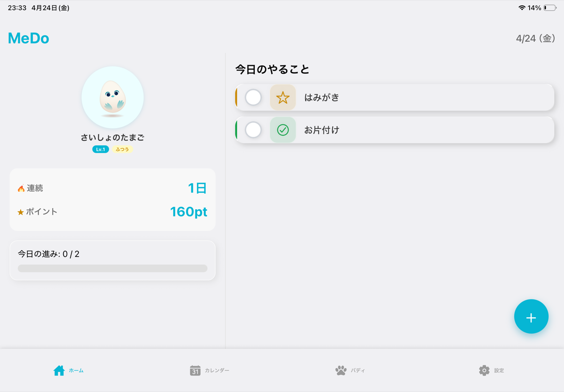The width and height of the screenshot is (564, 392).
Task: Tap the green checkmark icon on お片付け
Action: 283,130
